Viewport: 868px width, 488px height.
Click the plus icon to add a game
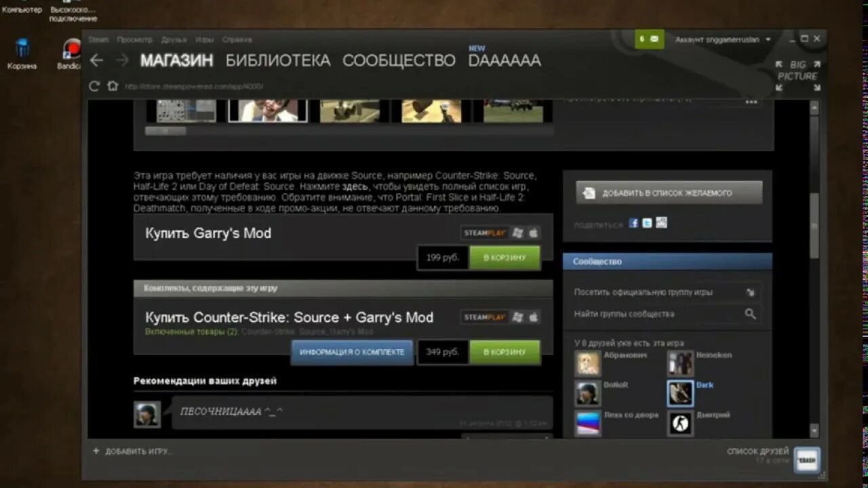pos(96,451)
